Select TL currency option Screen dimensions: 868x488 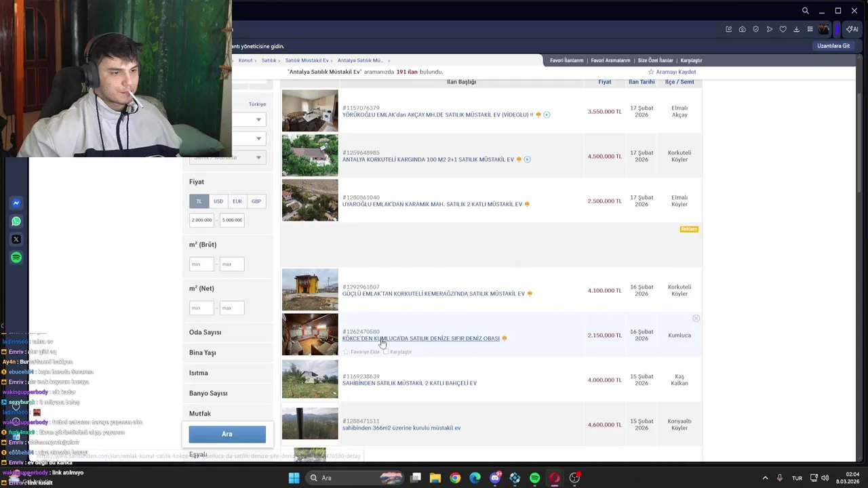point(199,201)
